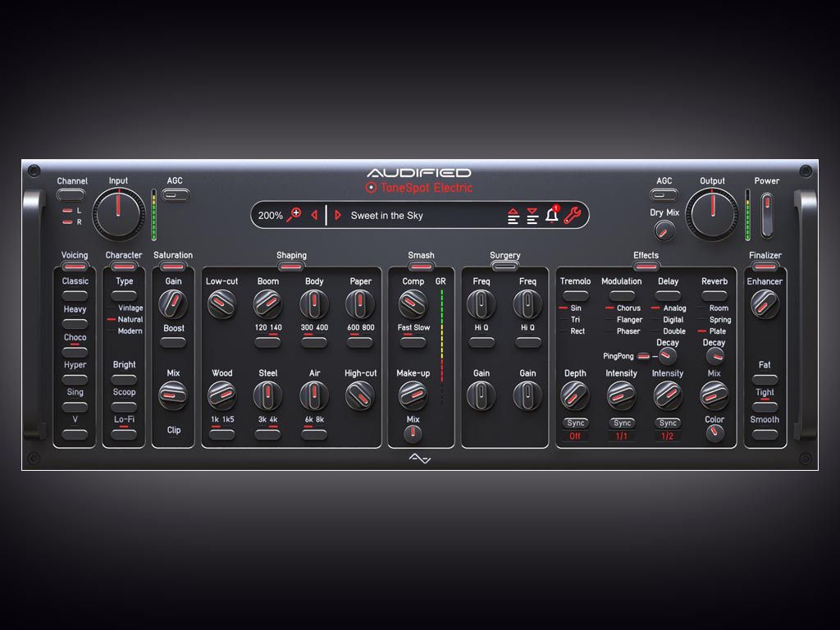This screenshot has width=840, height=630.
Task: Click the zoom magnifier icon next to 200%
Action: [x=294, y=215]
